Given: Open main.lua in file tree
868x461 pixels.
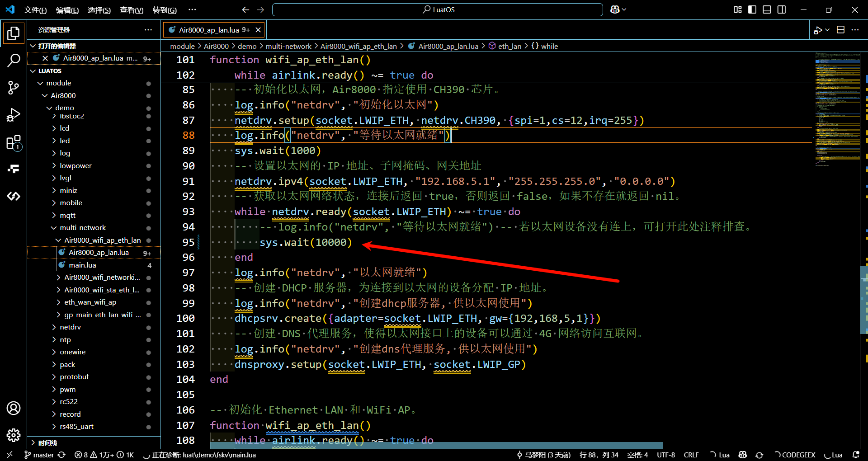Looking at the screenshot, I should point(94,265).
